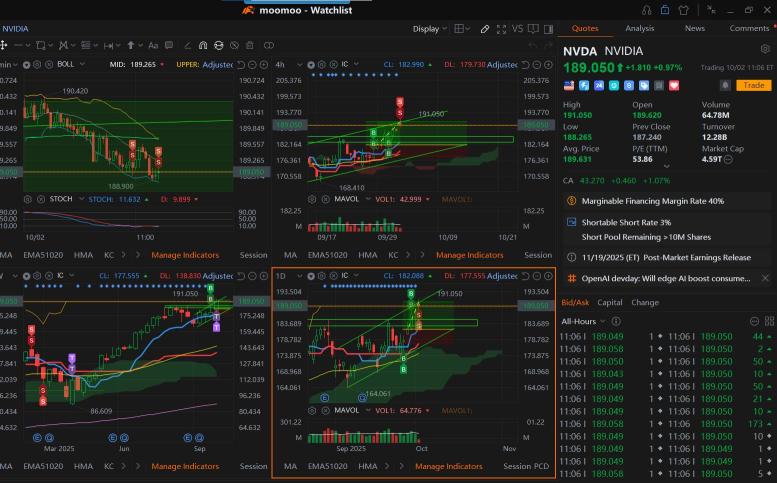Viewport: 777px width, 483px height.
Task: Click the orange Trade button
Action: click(x=754, y=85)
